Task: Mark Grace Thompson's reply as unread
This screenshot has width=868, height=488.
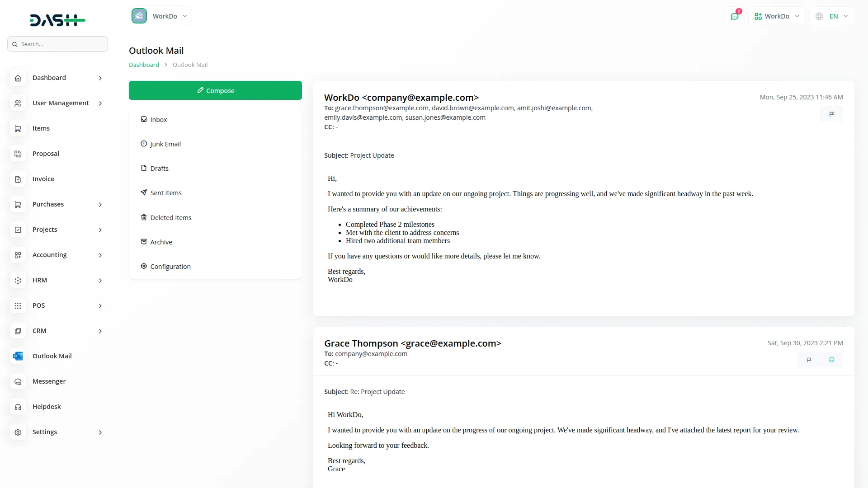Action: [832, 360]
